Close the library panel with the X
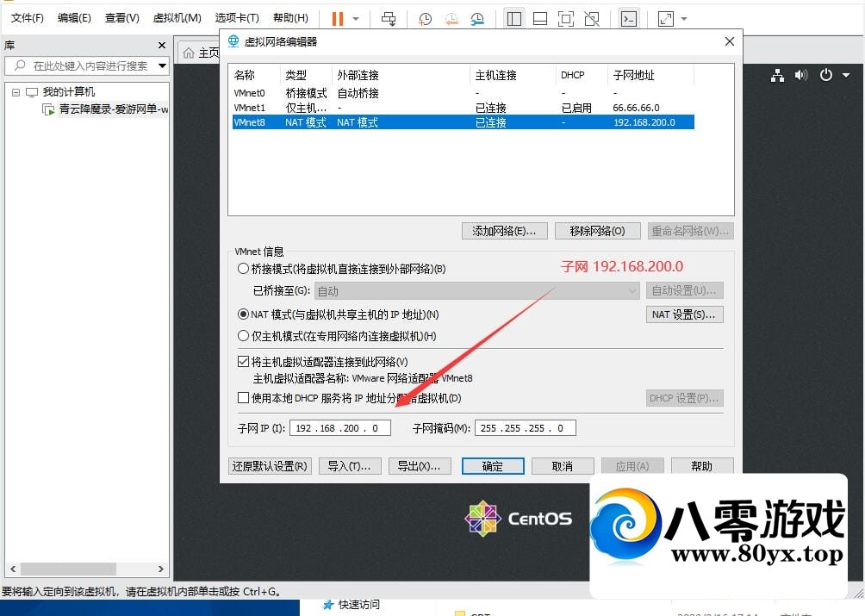The height and width of the screenshot is (616, 865). pyautogui.click(x=162, y=45)
